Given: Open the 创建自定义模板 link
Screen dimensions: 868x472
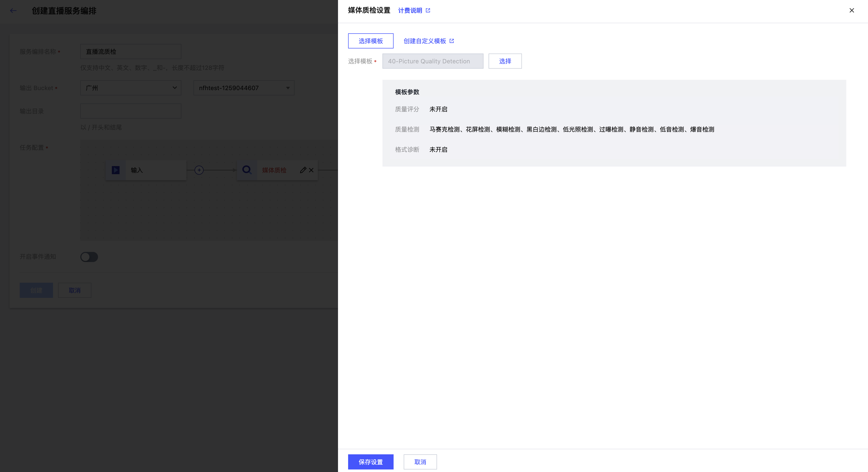Looking at the screenshot, I should tap(425, 41).
